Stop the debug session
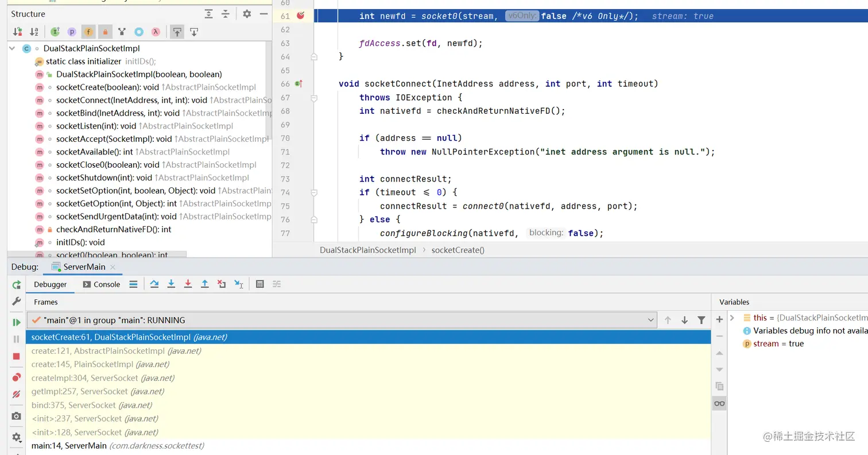The width and height of the screenshot is (868, 455). point(17,356)
